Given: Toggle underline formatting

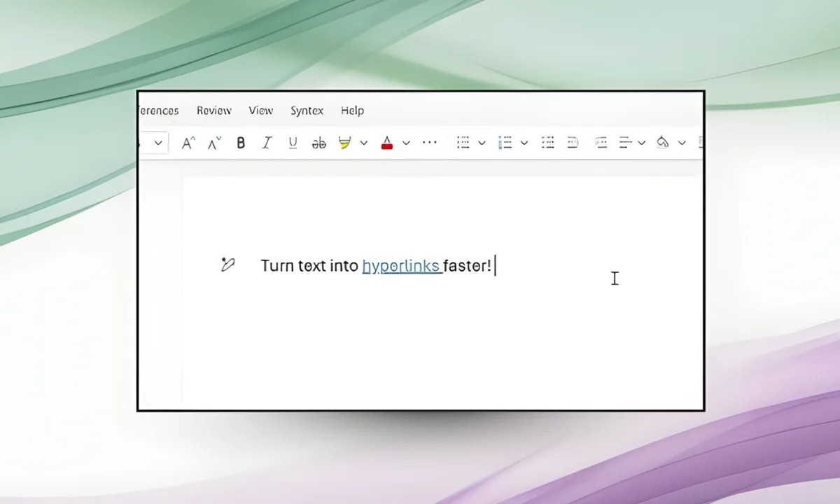Looking at the screenshot, I should coord(293,143).
